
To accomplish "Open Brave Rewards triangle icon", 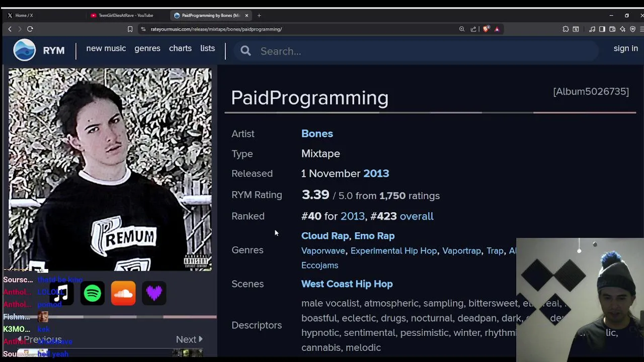I will 497,29.
